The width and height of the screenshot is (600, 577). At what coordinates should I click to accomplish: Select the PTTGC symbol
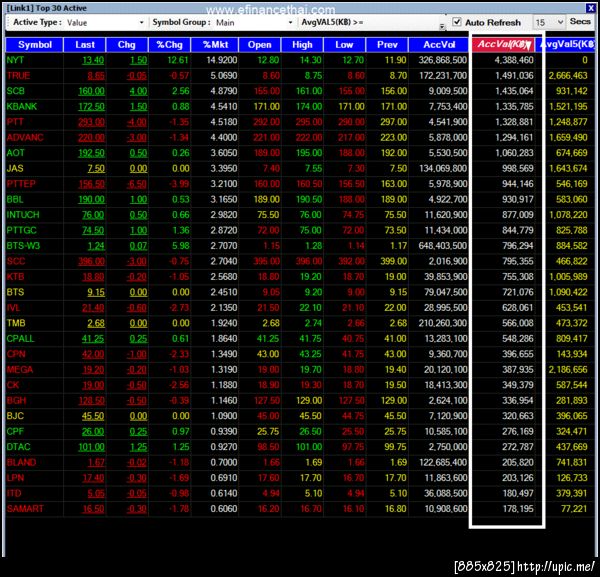point(21,230)
